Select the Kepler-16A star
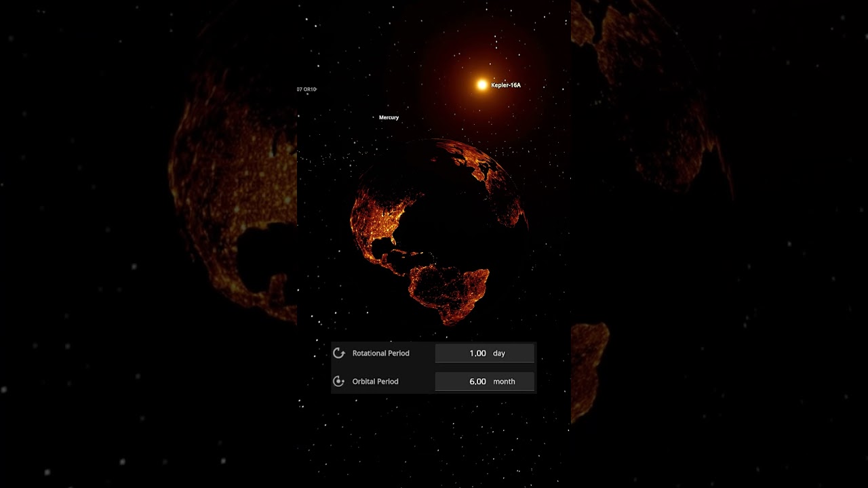The width and height of the screenshot is (868, 488). click(481, 85)
